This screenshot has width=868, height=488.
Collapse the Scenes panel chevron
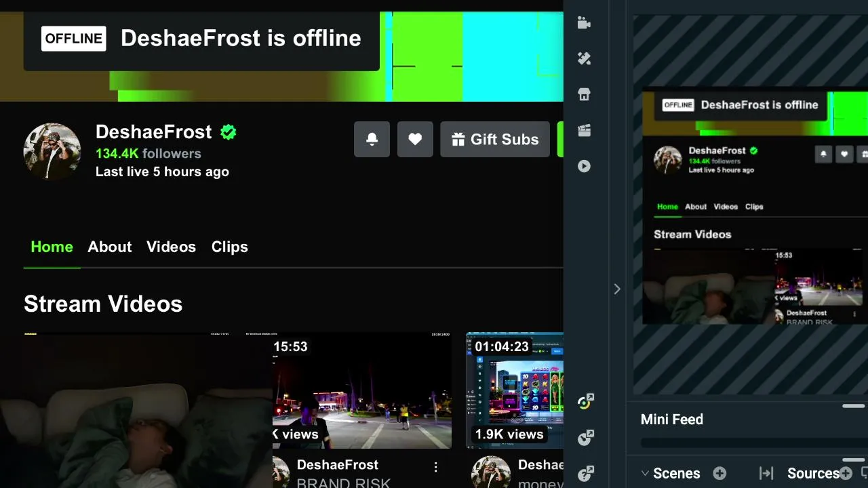click(645, 473)
